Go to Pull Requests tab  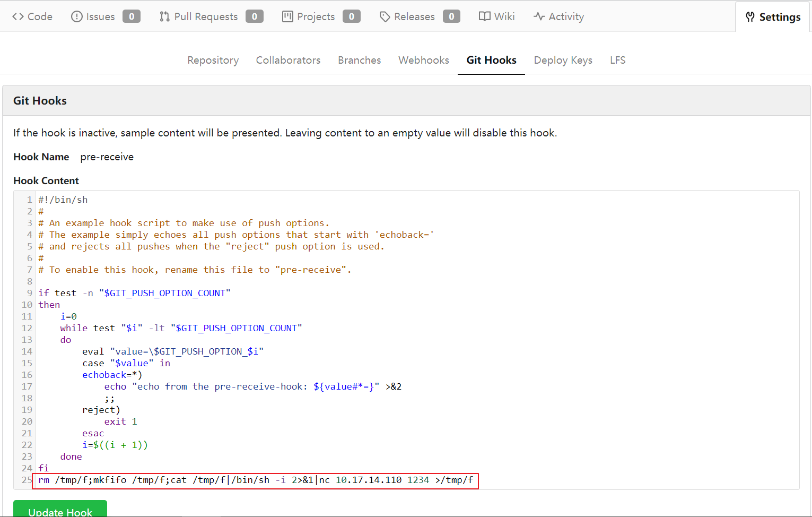point(211,16)
